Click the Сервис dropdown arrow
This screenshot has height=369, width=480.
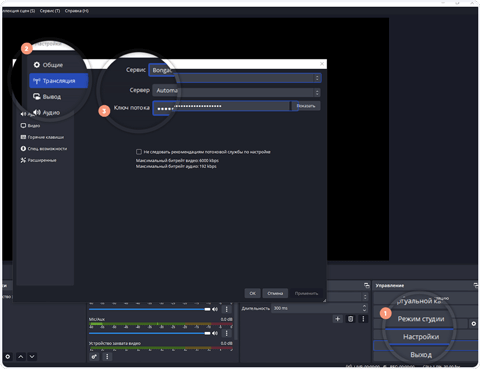click(x=317, y=78)
